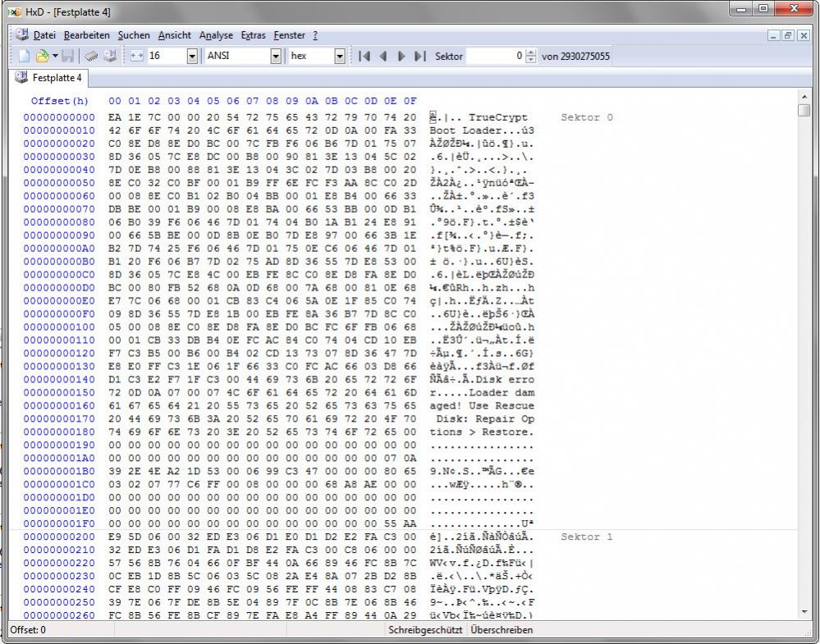Click the New file icon

pyautogui.click(x=24, y=56)
